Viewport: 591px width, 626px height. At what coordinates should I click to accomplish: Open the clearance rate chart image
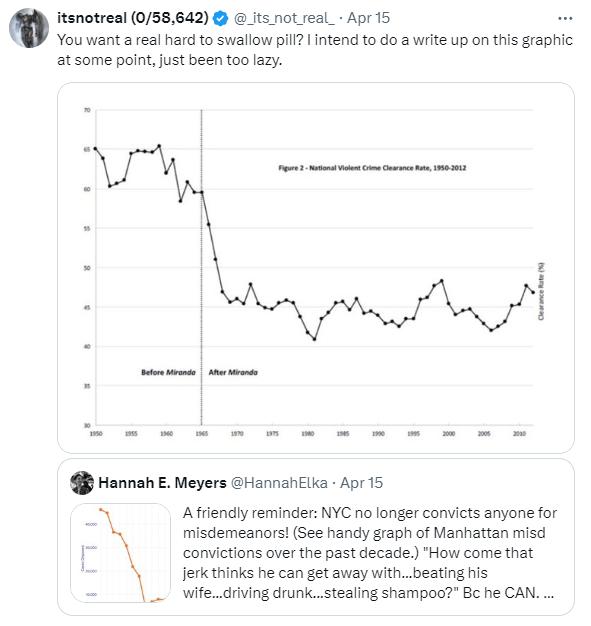click(x=316, y=268)
